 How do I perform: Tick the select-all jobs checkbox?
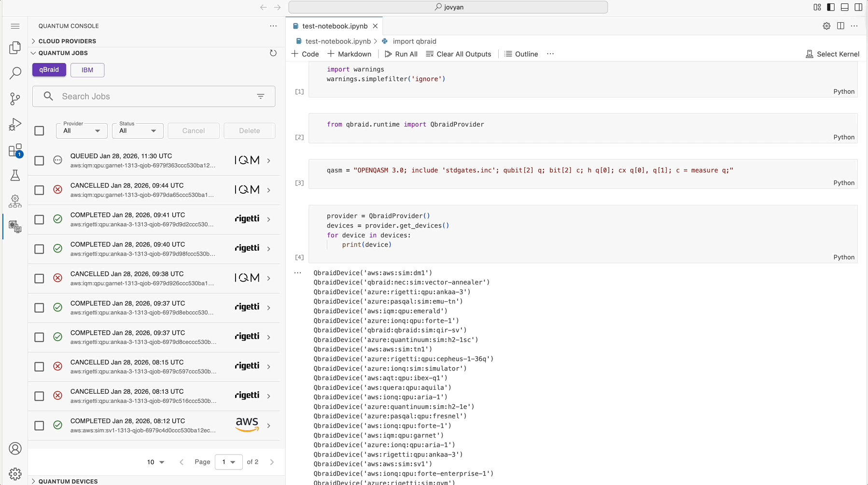(39, 131)
